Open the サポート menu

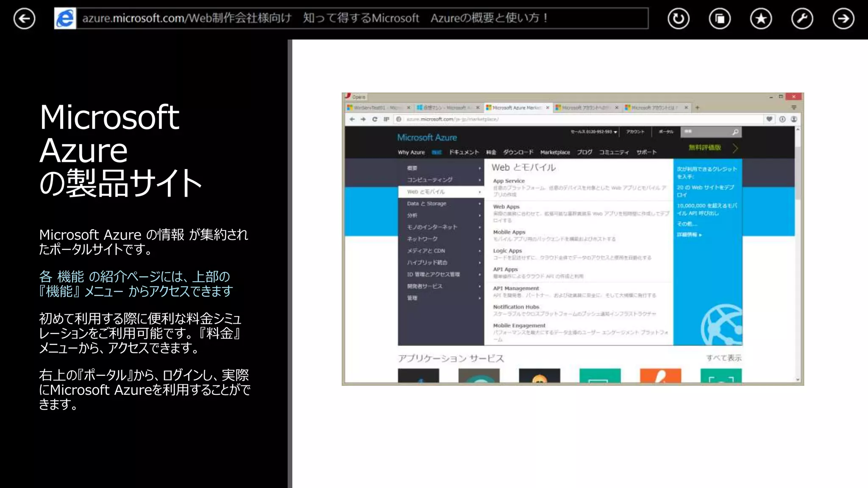(x=646, y=152)
